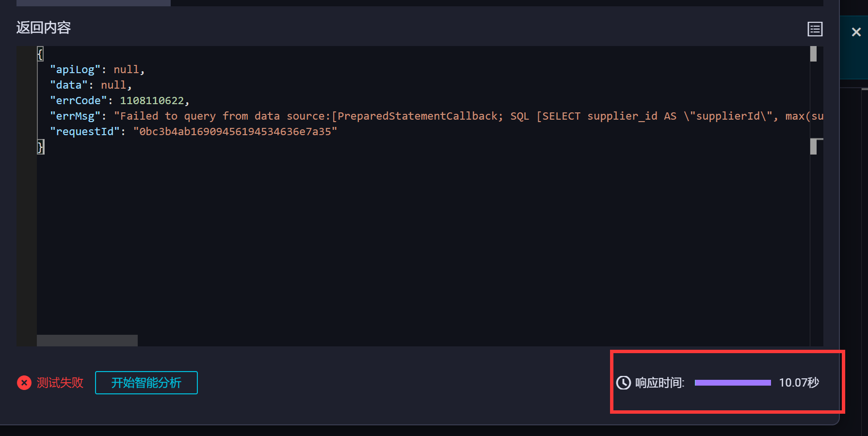Click the format icon beside 返回内容 header

click(x=815, y=29)
